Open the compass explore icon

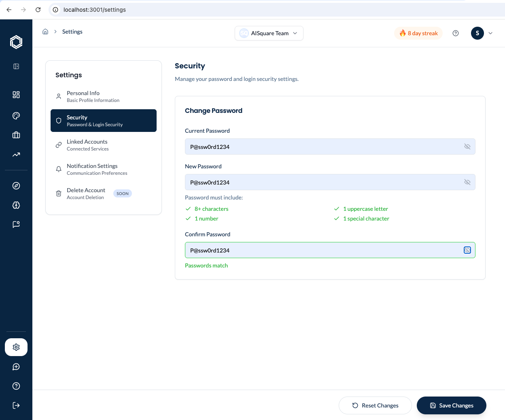(x=16, y=186)
